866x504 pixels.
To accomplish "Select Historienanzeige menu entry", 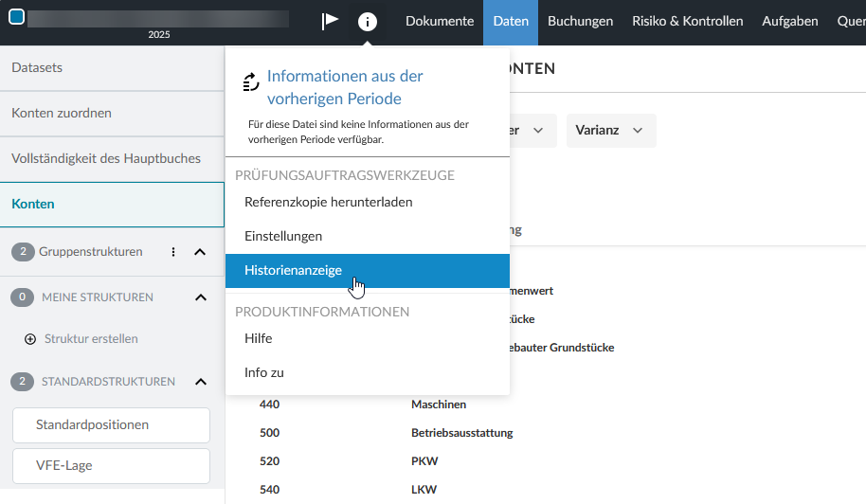I will tap(368, 271).
